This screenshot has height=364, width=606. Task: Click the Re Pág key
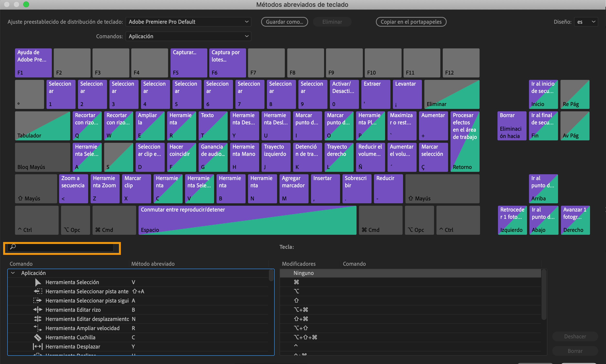tap(575, 94)
